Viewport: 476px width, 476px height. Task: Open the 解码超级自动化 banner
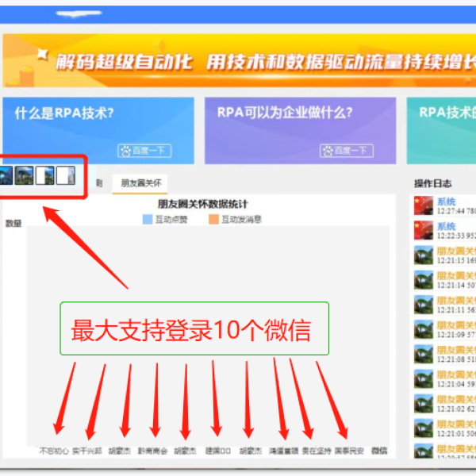pos(238,61)
